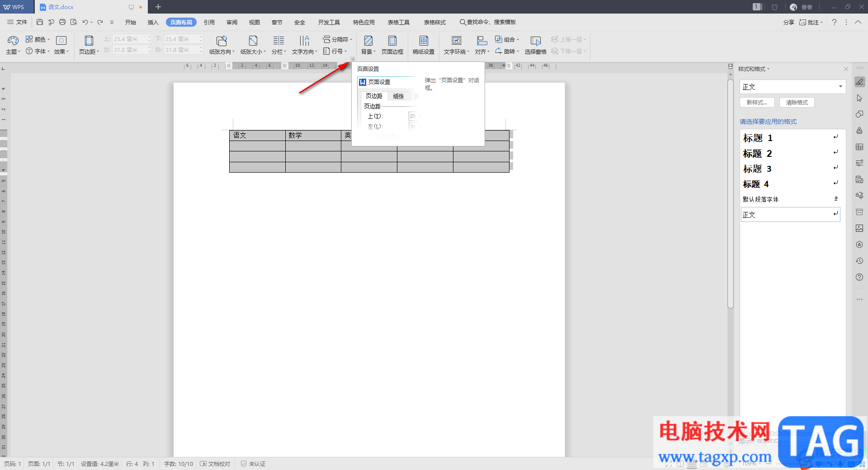Image resolution: width=868 pixels, height=470 pixels.
Task: Click the save icon in quick toolbar
Action: [40, 22]
